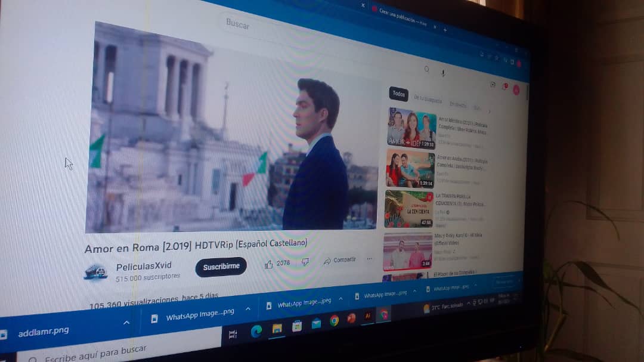Open the WhatsApp Image...png downloaded file
644x362 pixels.
[x=200, y=315]
